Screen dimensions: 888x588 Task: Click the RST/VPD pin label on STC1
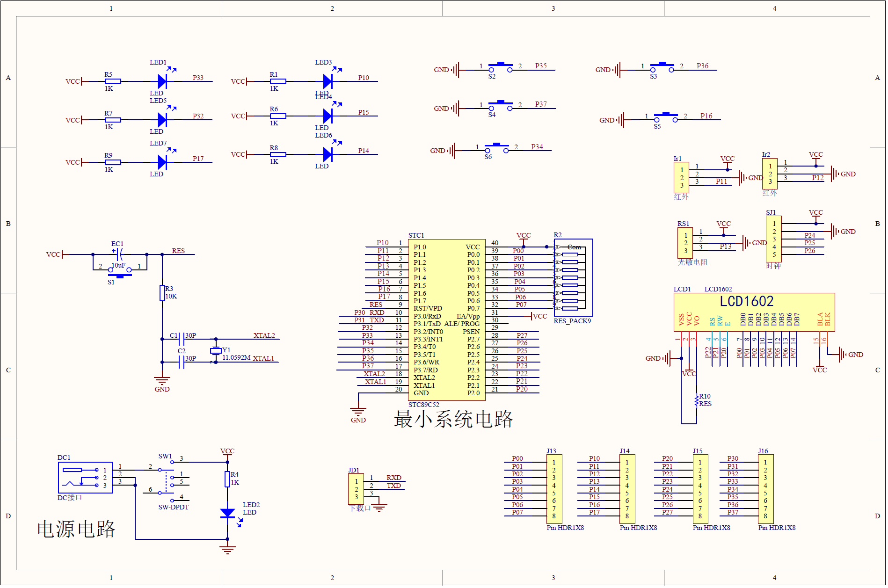[428, 308]
